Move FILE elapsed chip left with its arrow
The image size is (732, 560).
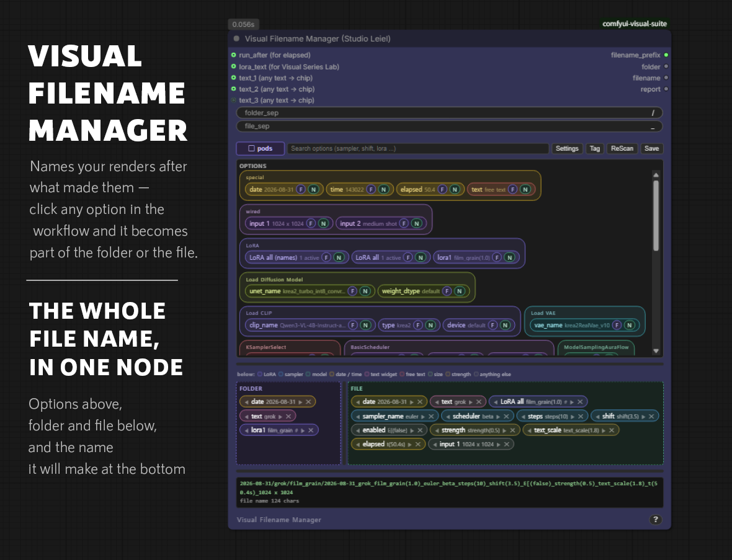(x=358, y=444)
